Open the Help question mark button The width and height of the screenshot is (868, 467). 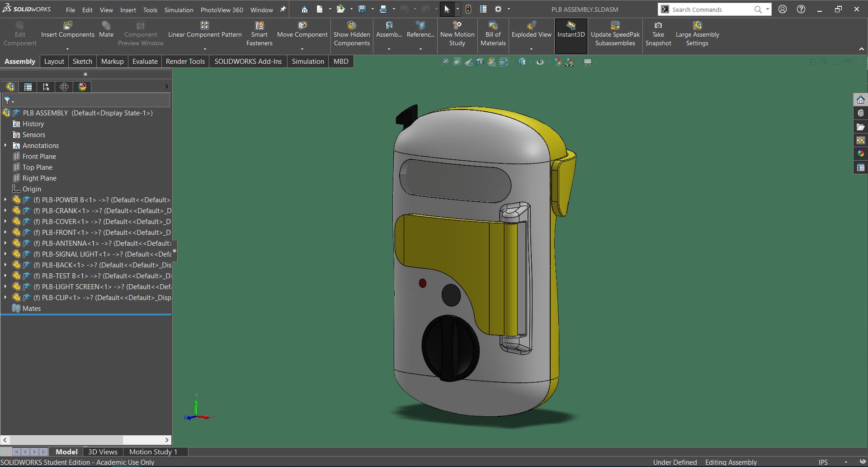(x=801, y=9)
